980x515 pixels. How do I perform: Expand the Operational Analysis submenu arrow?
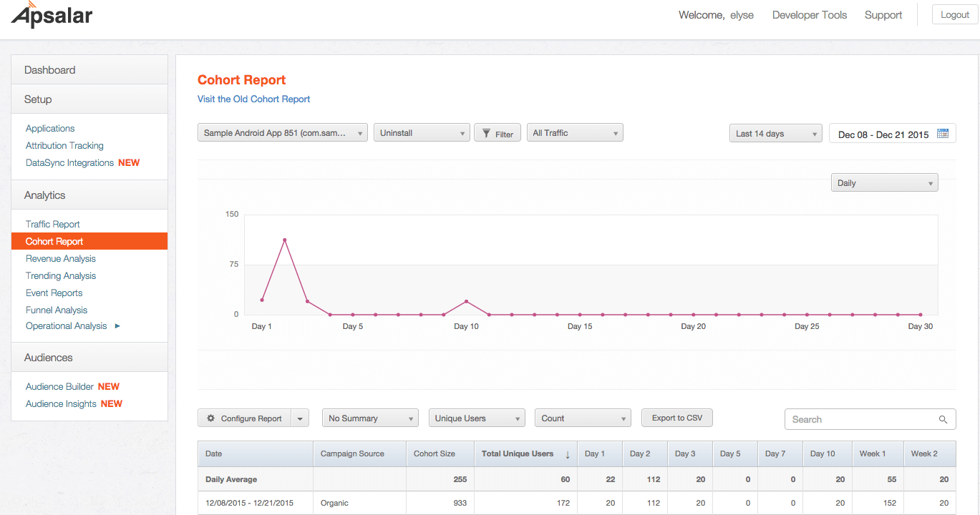coord(117,326)
